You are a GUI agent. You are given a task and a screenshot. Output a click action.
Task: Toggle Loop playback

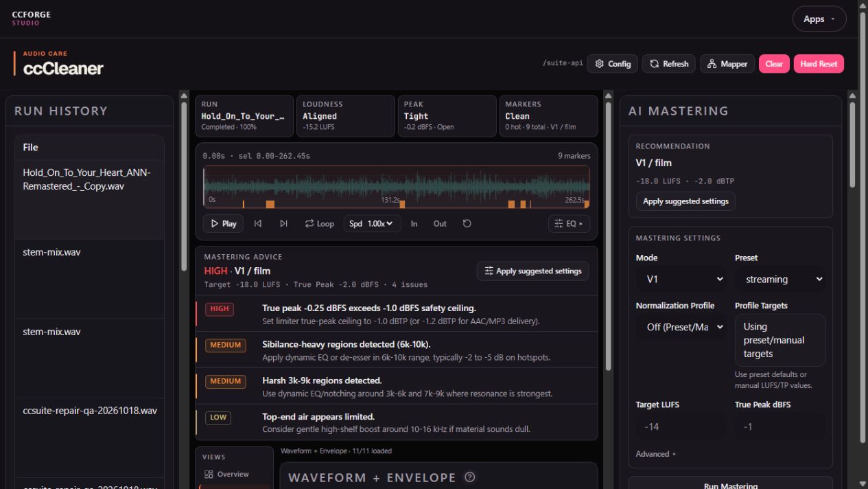click(320, 224)
